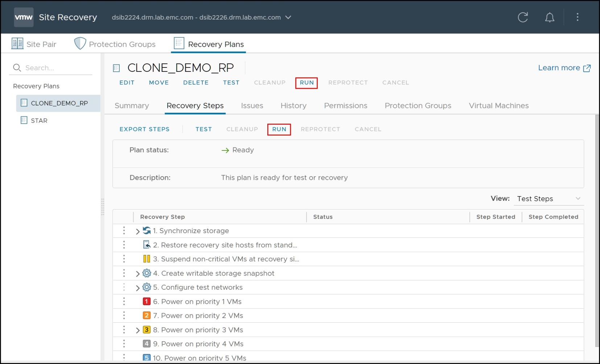Click the Restore recovery site hosts icon
The image size is (600, 364).
point(147,245)
